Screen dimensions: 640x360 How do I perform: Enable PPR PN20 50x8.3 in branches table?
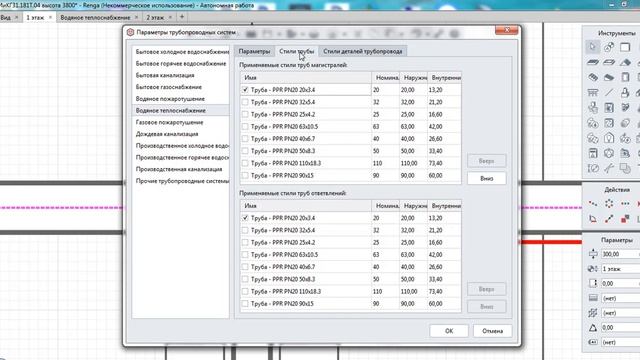point(245,279)
